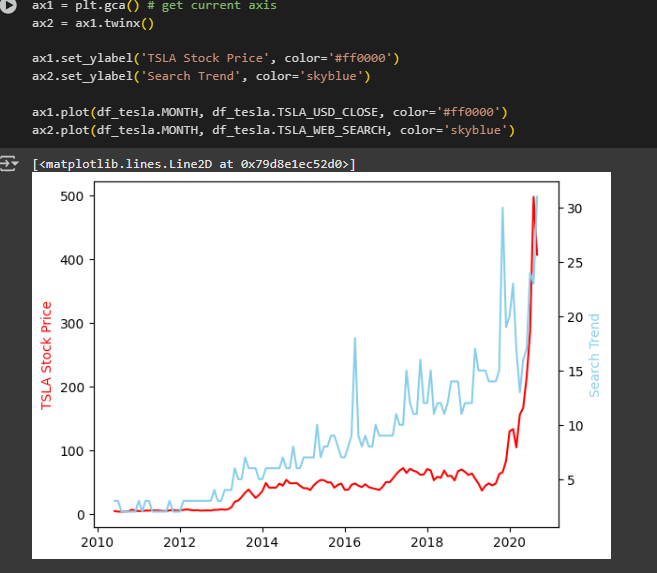Click the 100 tick on left axis

(72, 451)
